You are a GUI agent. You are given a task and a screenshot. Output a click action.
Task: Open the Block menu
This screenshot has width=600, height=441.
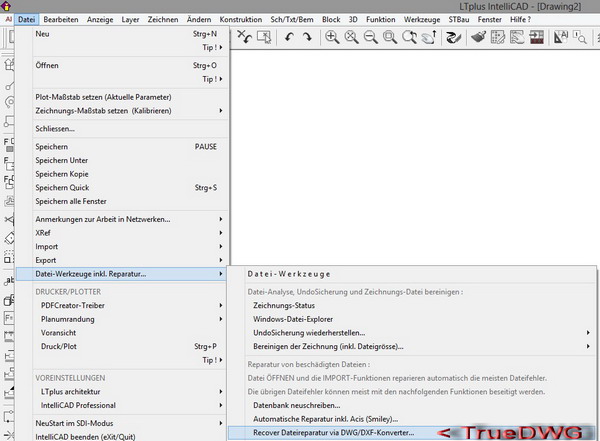(x=331, y=20)
